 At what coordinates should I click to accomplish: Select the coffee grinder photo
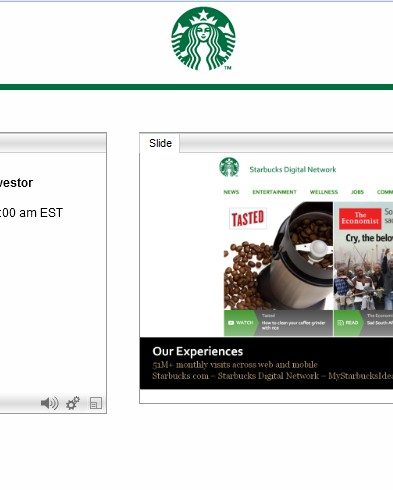coord(278,256)
